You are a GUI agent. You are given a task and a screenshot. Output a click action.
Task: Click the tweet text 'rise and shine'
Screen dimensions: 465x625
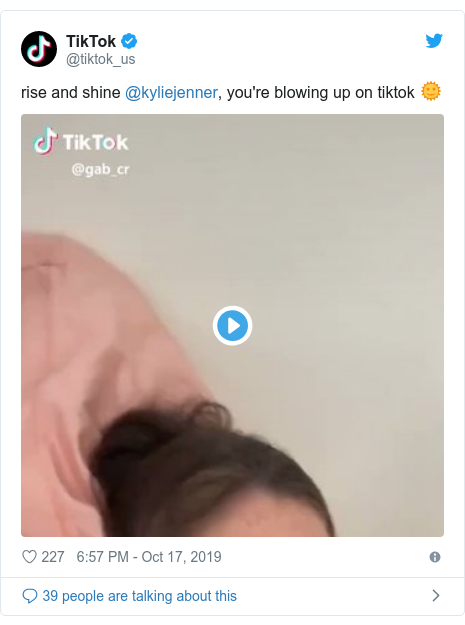(x=71, y=92)
